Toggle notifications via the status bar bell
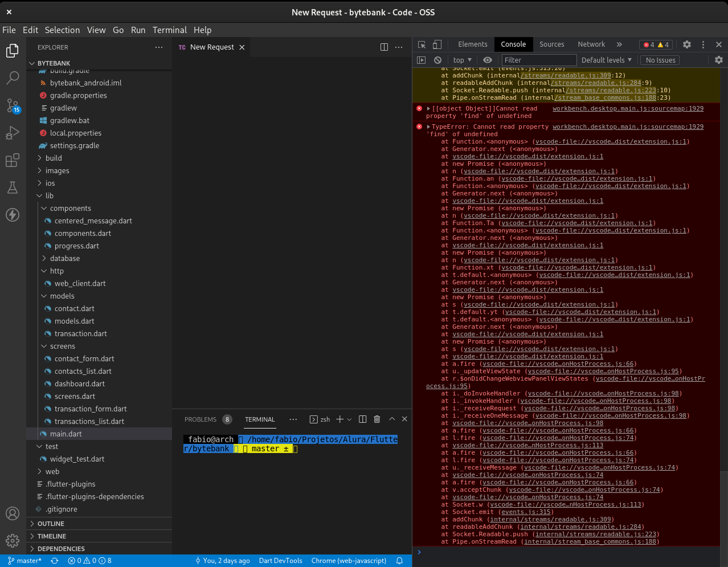The image size is (728, 567). (x=399, y=561)
